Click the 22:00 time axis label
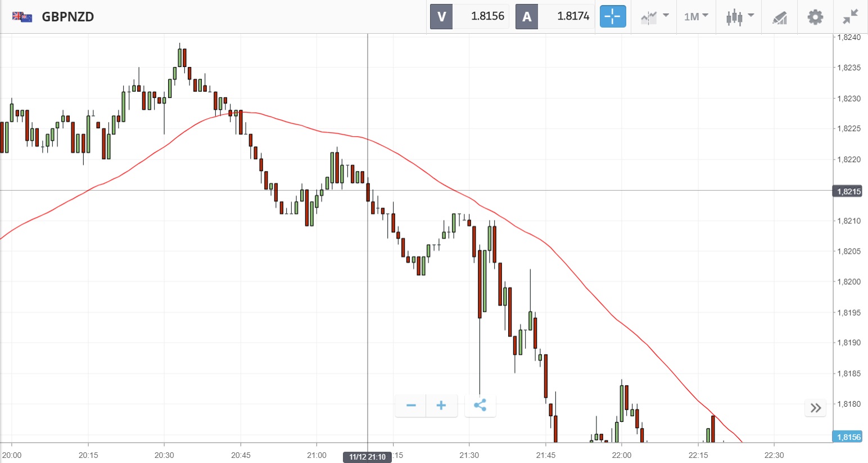Image resolution: width=868 pixels, height=463 pixels. [x=621, y=455]
